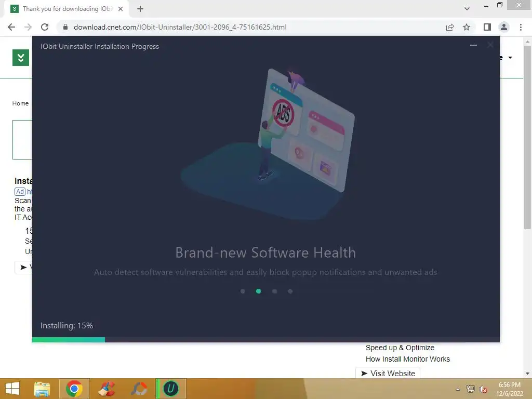Open the Chrome profile avatar
Image resolution: width=532 pixels, height=399 pixels.
coord(504,27)
